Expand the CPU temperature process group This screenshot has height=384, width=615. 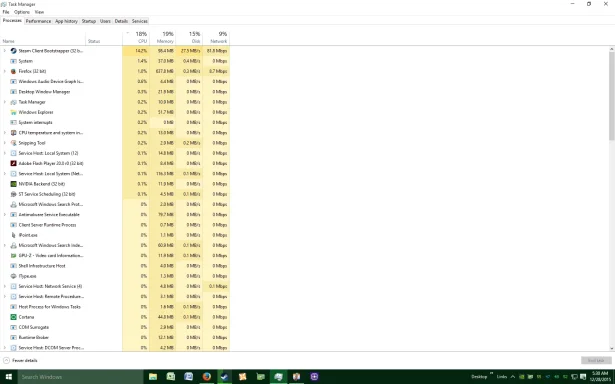(5, 133)
